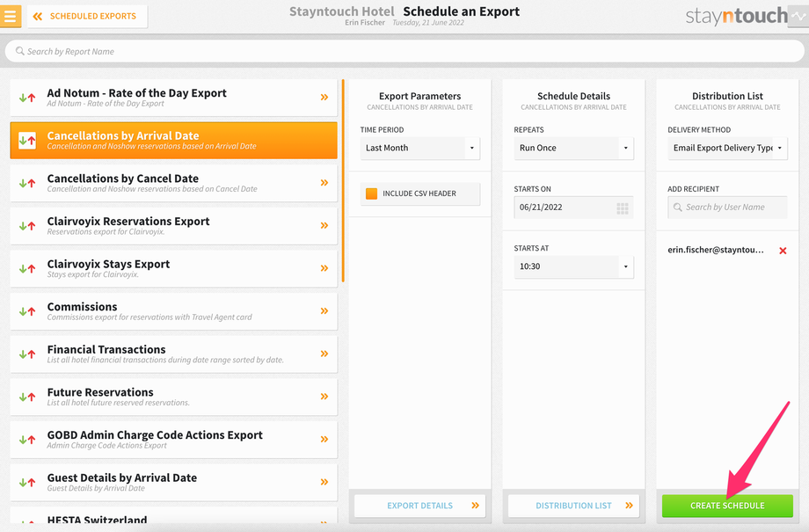Click export icon for Cancellations by Arrival Date

click(x=27, y=141)
